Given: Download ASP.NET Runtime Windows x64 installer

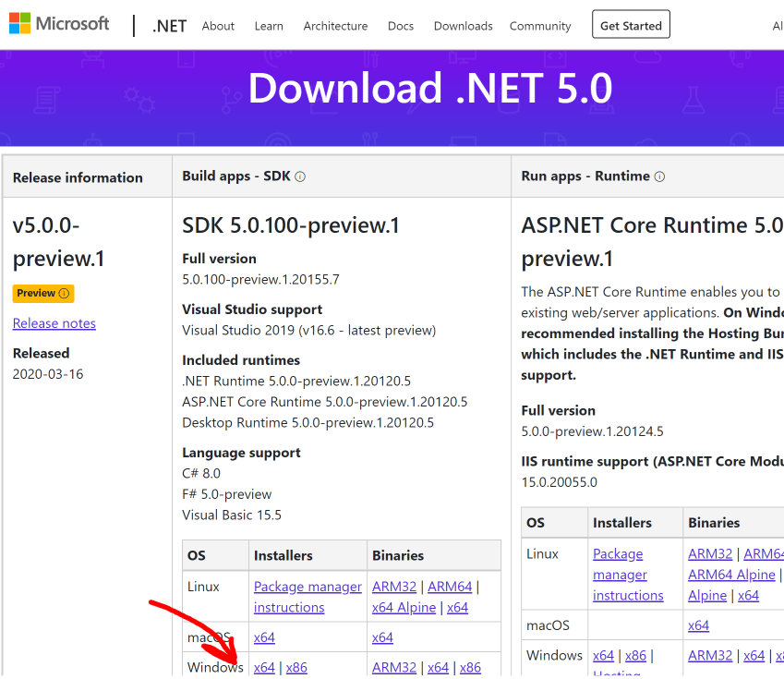Looking at the screenshot, I should (604, 656).
